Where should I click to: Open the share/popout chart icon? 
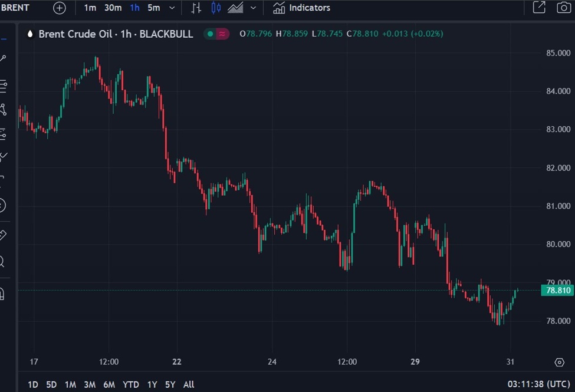click(539, 8)
